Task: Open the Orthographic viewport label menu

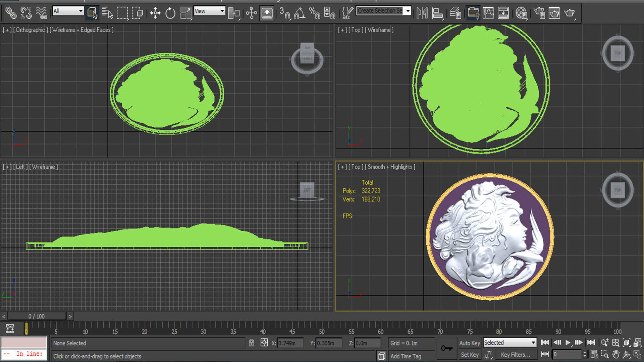Action: pyautogui.click(x=30, y=30)
